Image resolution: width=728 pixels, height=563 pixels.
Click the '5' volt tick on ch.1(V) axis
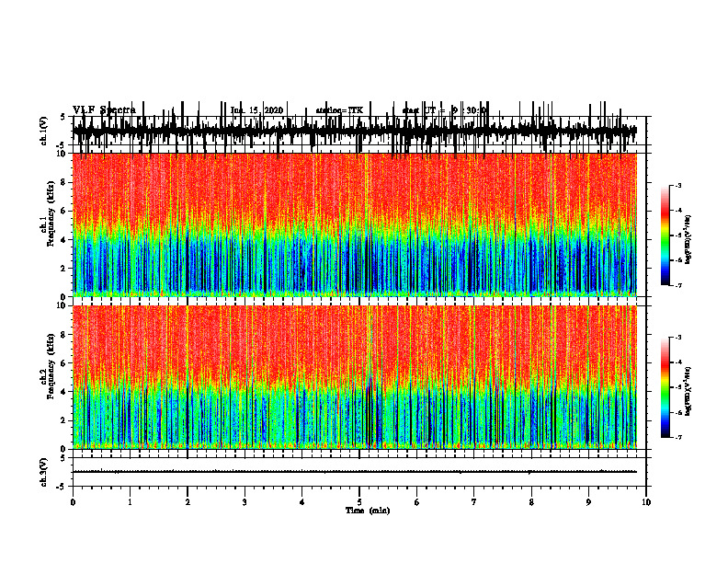[63, 117]
